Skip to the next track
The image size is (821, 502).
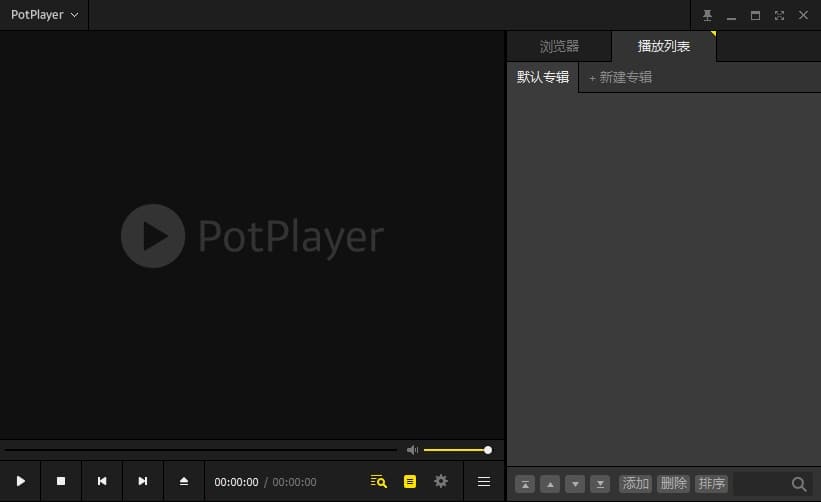[143, 481]
